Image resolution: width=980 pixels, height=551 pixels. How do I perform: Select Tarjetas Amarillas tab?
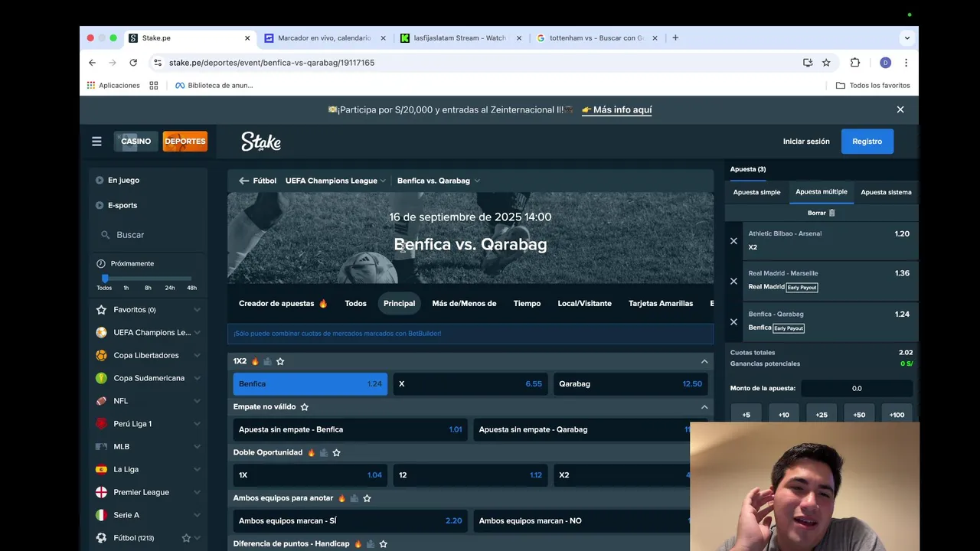point(661,304)
